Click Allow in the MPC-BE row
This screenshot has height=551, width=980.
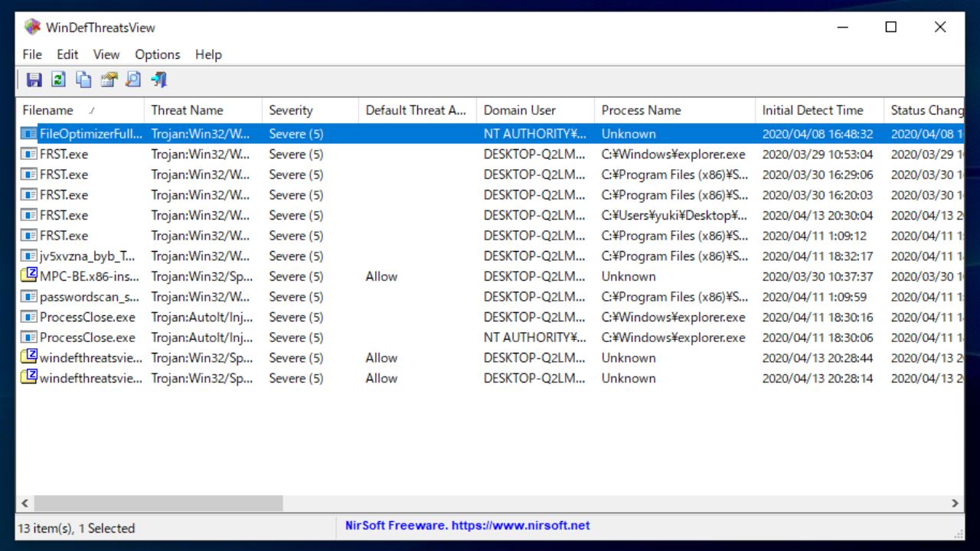(381, 276)
